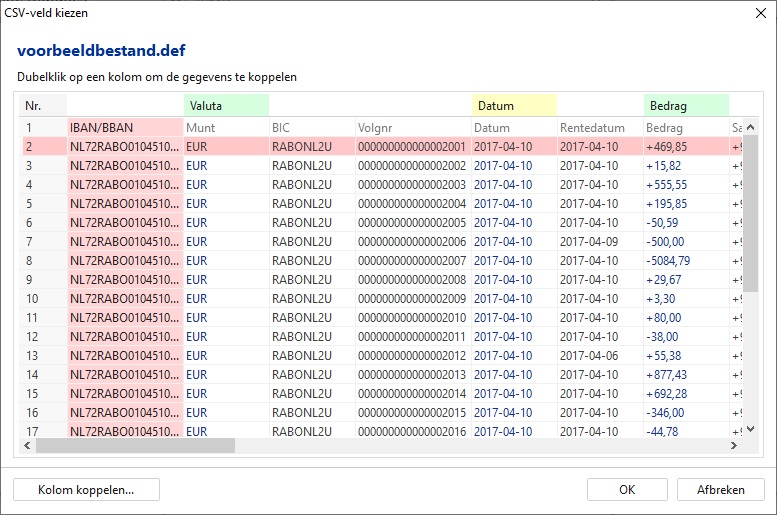Click the IBAN/BBAN field cell
Viewport: 777px width, 515px height.
[125, 128]
